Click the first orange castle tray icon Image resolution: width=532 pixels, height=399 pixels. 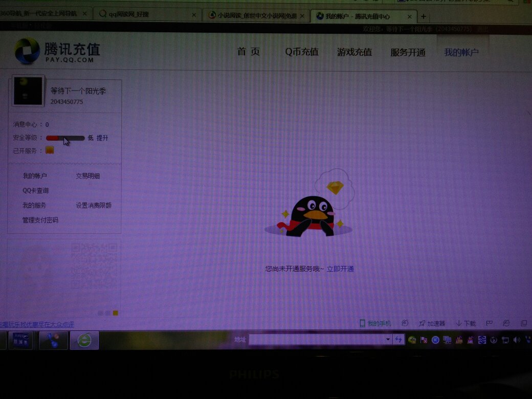(459, 340)
